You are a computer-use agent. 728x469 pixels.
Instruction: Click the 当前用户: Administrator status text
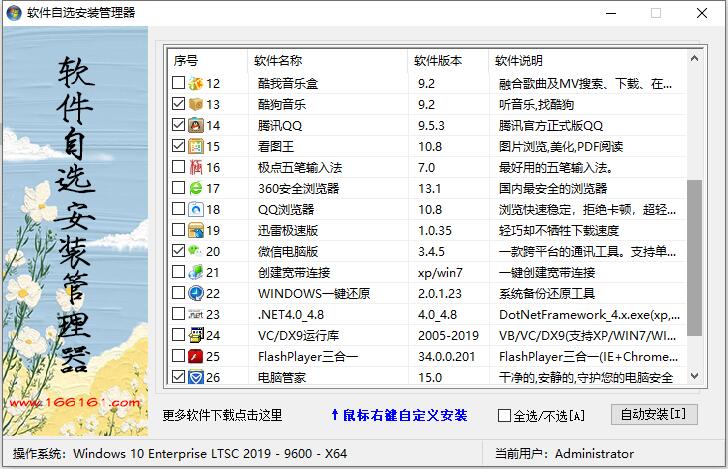point(564,453)
